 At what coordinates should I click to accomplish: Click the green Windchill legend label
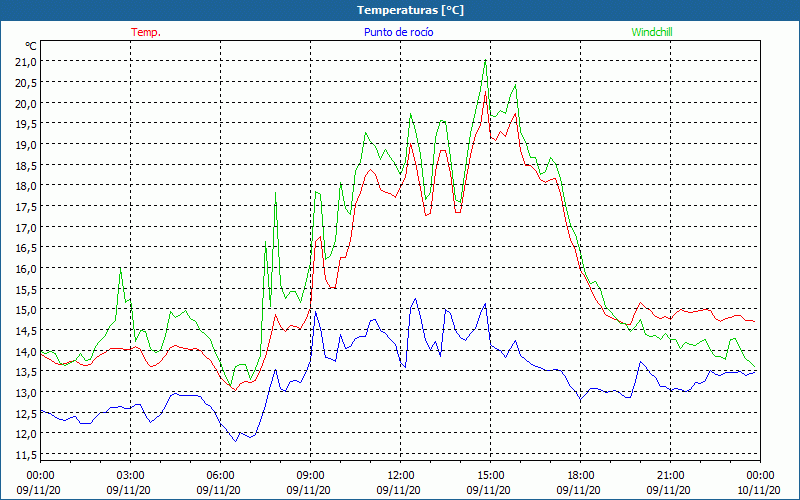(652, 32)
